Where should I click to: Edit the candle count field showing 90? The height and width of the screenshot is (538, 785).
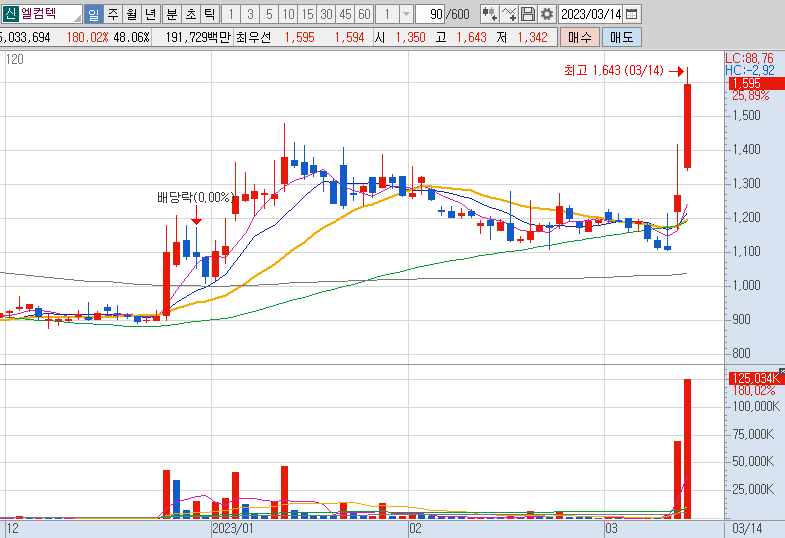(x=430, y=14)
